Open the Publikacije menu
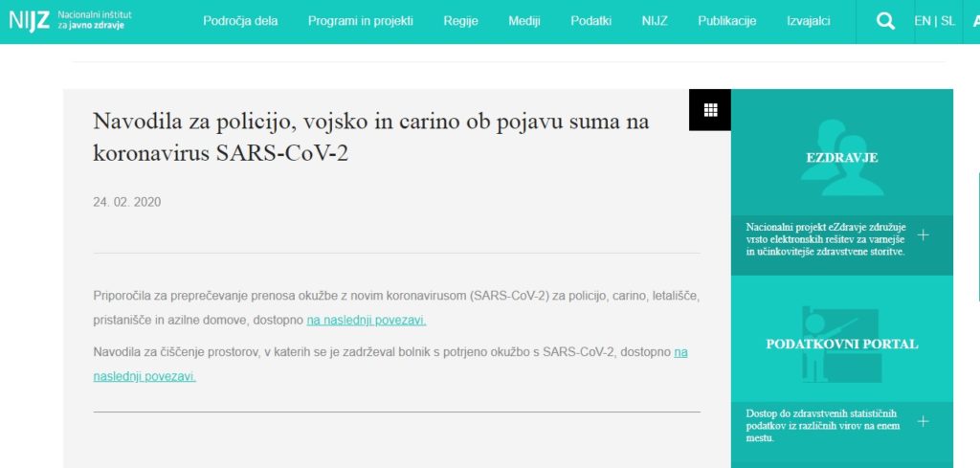This screenshot has width=980, height=468. click(726, 21)
